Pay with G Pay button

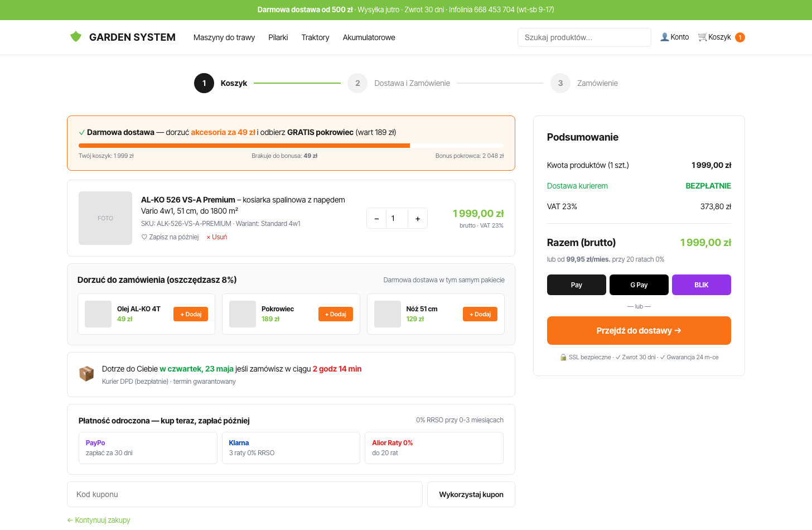[x=639, y=285]
